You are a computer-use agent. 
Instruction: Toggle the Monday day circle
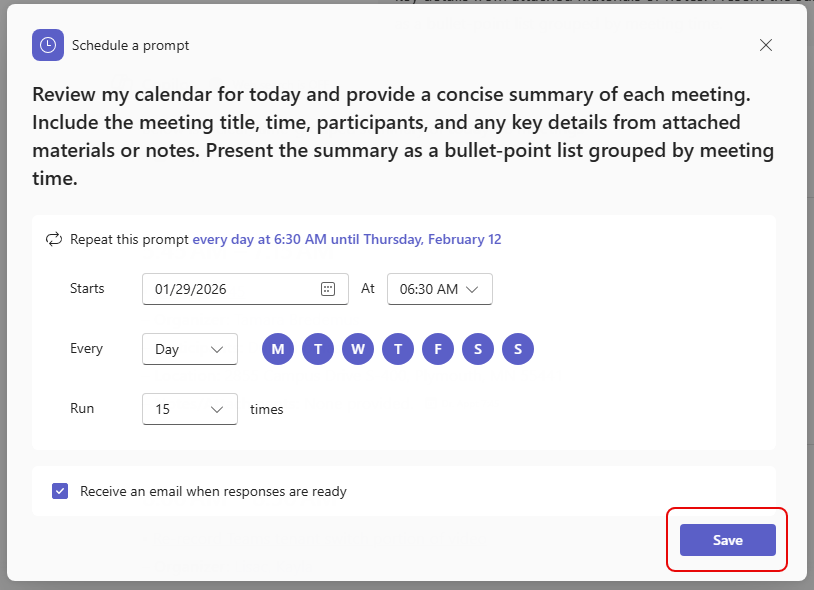pyautogui.click(x=278, y=349)
